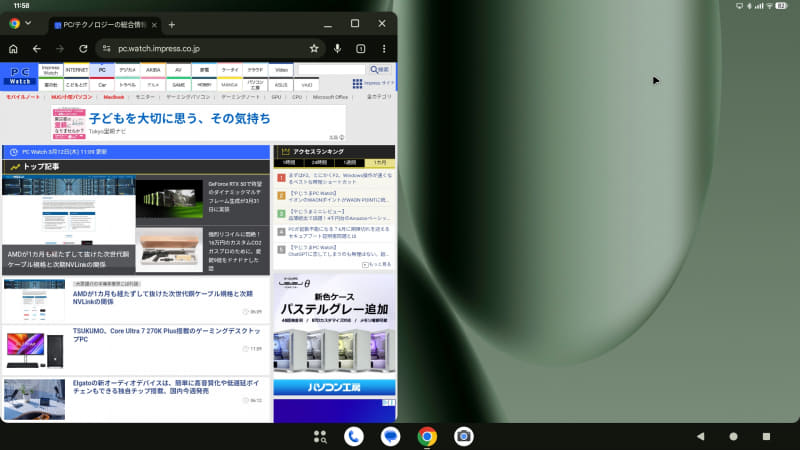Image resolution: width=800 pixels, height=450 pixels.
Task: Close the PC/テクノロジー tab
Action: click(155, 24)
